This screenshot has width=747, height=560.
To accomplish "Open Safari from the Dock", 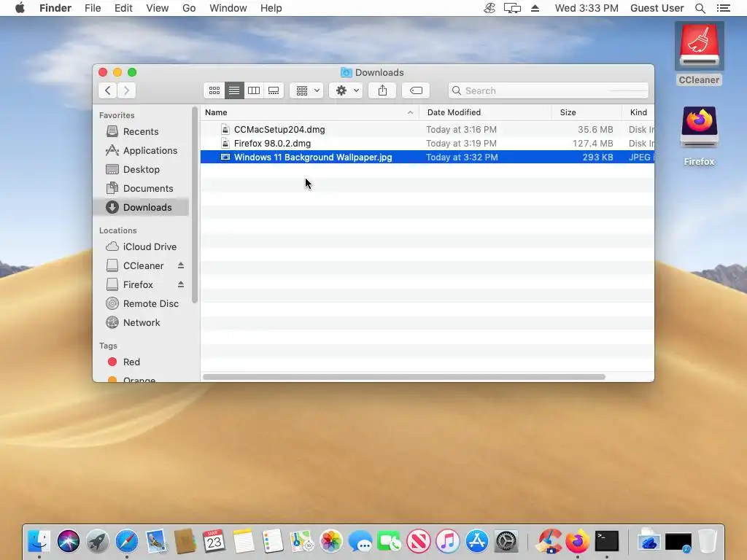I will click(127, 542).
